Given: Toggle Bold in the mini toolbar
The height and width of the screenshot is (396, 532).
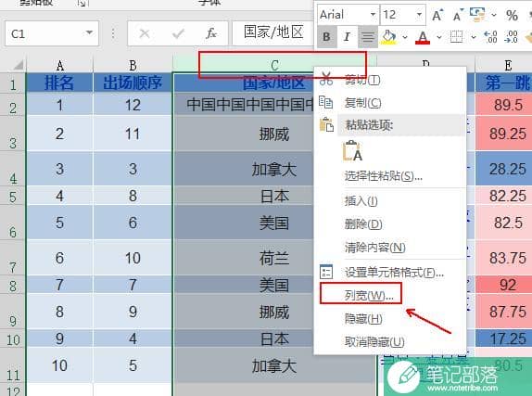Looking at the screenshot, I should click(327, 36).
